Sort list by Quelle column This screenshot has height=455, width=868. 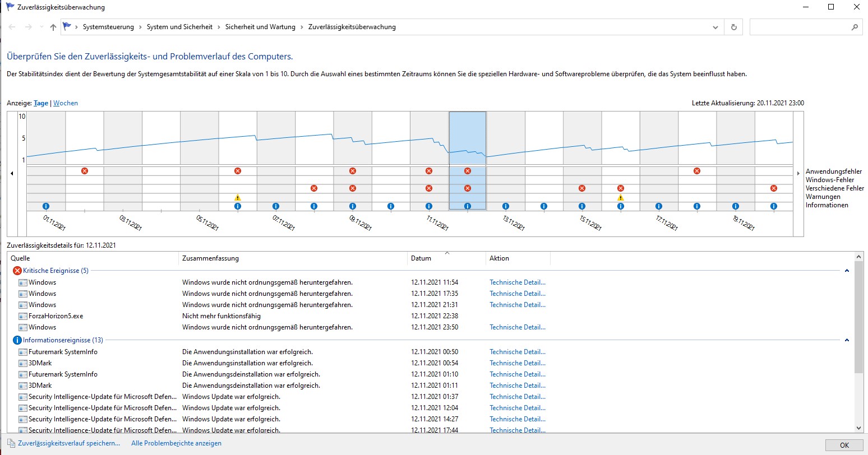point(93,258)
